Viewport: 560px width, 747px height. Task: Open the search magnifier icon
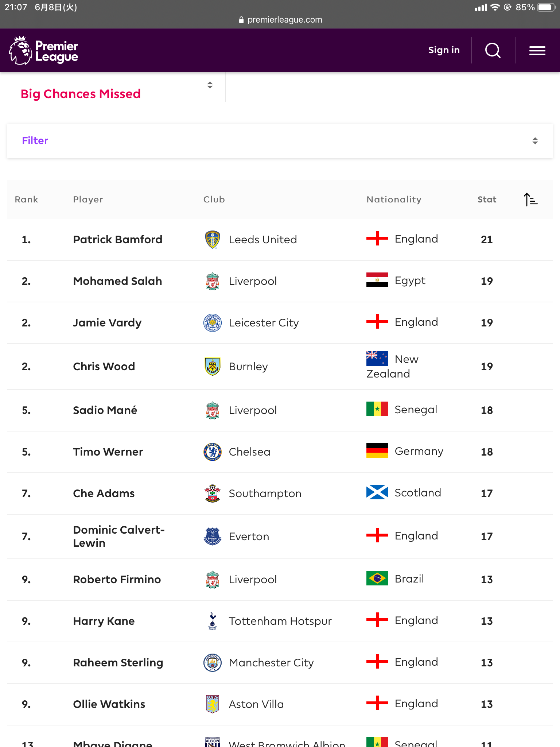pyautogui.click(x=493, y=50)
